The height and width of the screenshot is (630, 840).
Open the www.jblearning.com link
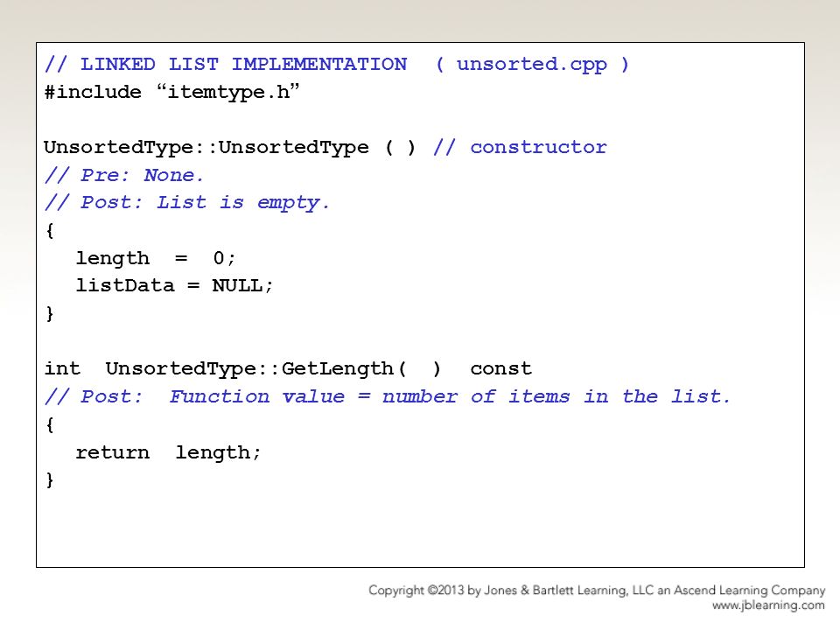pyautogui.click(x=768, y=605)
